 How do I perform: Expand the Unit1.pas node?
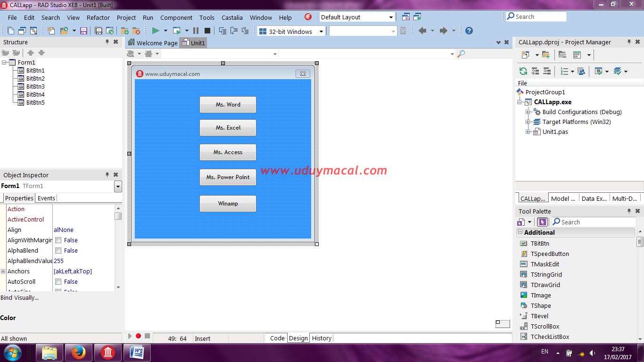pyautogui.click(x=528, y=132)
